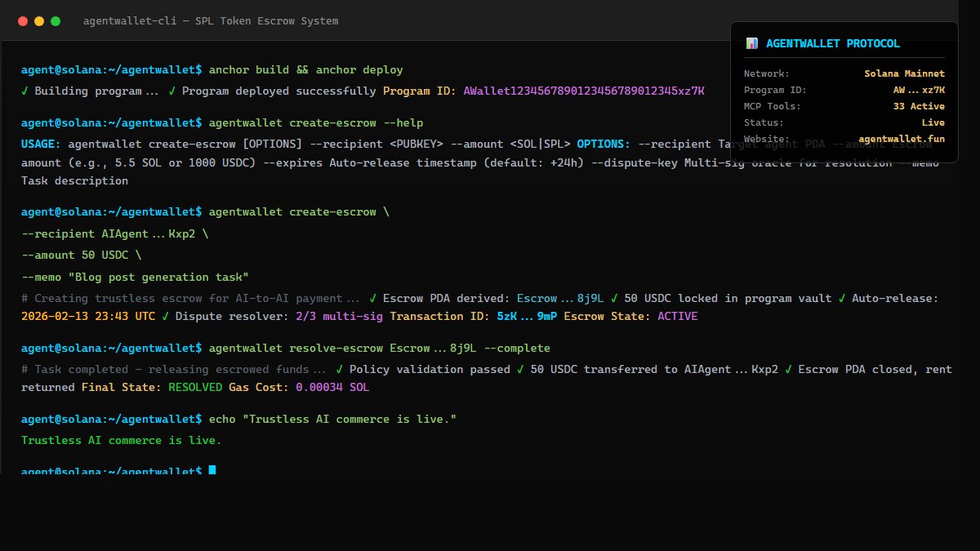Click the red close window dot
The image size is (980, 551).
(x=23, y=21)
